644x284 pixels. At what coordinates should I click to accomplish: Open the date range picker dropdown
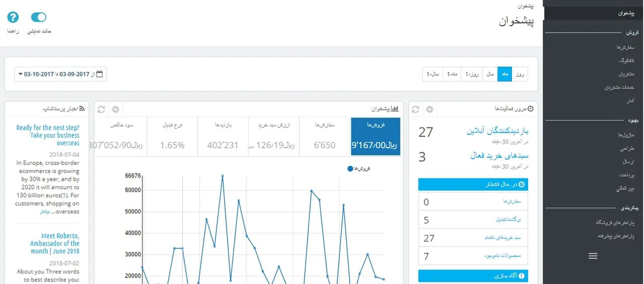click(61, 74)
